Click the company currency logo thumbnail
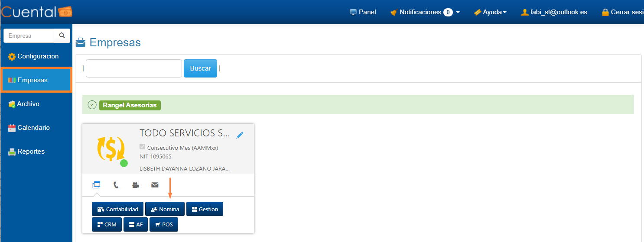Image resolution: width=644 pixels, height=242 pixels. pos(111,148)
